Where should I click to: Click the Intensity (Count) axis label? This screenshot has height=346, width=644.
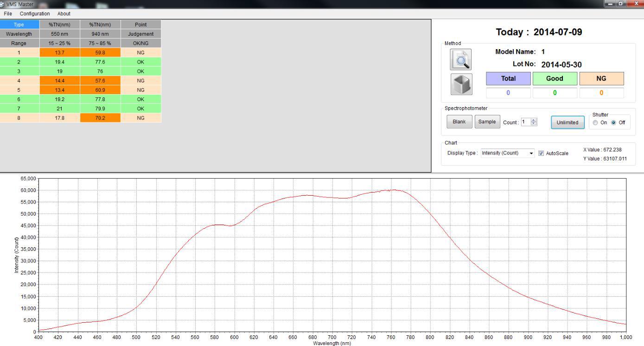(17, 255)
